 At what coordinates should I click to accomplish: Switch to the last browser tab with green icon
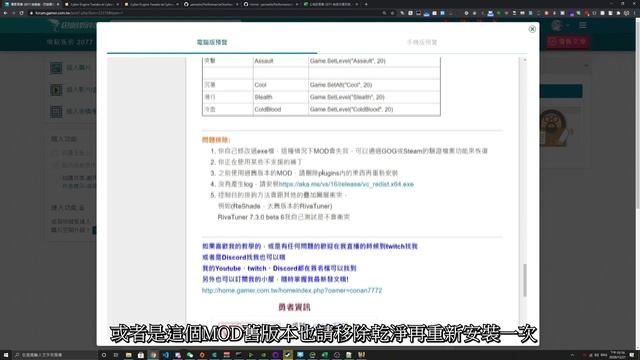tap(331, 4)
